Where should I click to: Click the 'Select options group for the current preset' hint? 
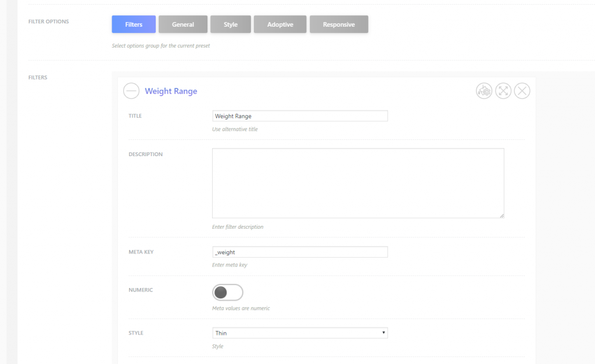coord(160,45)
